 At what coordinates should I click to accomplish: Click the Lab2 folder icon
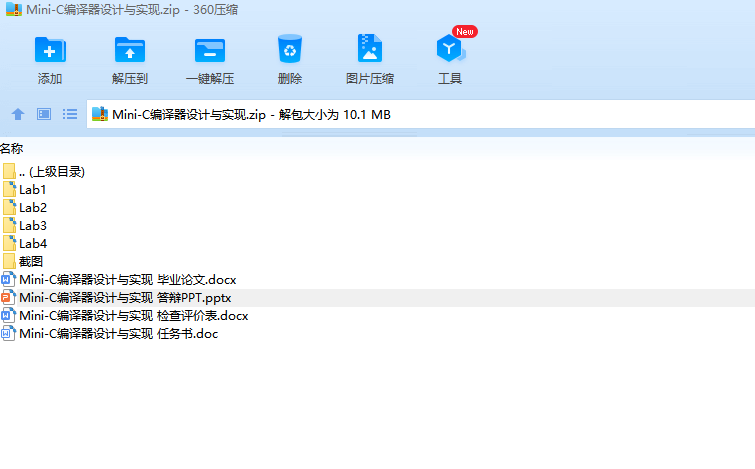pos(9,207)
